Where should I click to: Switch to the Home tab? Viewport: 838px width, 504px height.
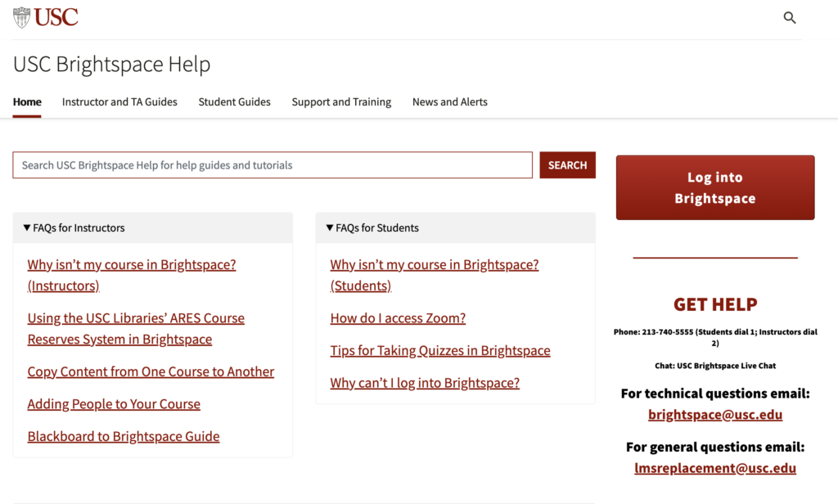pyautogui.click(x=27, y=102)
